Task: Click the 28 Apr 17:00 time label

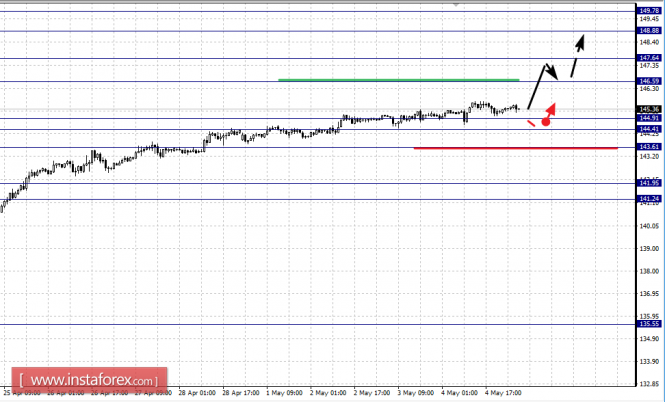Action: (x=240, y=393)
